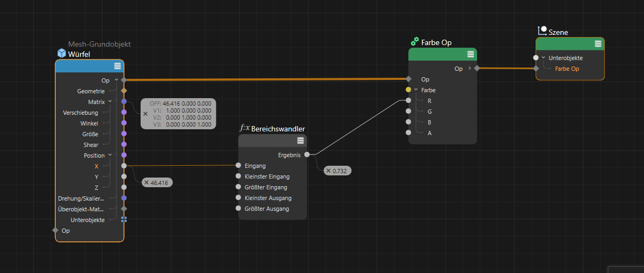The image size is (644, 273).
Task: Click the blue cube icon beside Würfel
Action: pyautogui.click(x=61, y=54)
